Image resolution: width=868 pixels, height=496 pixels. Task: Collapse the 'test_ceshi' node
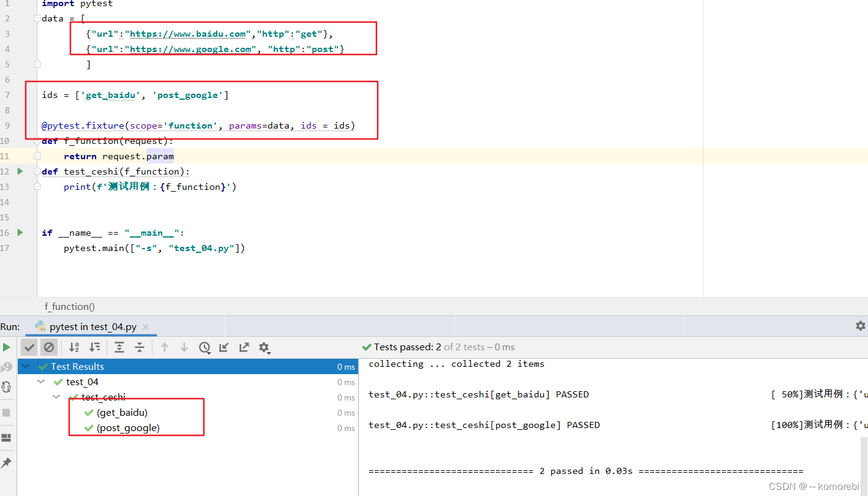pos(56,396)
